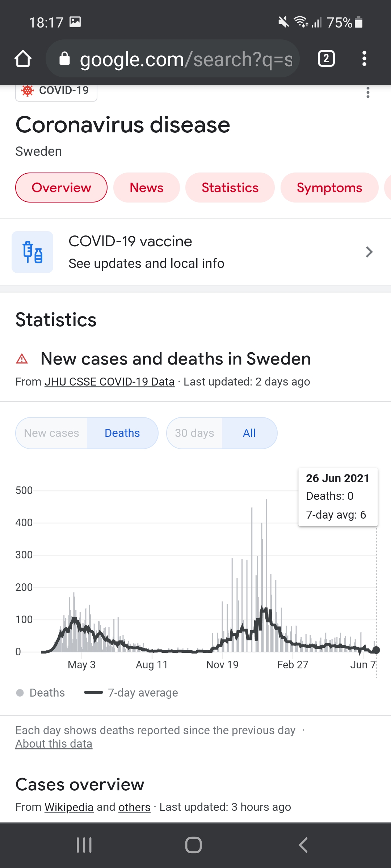Select the Overview tab
391x868 pixels.
click(x=61, y=187)
